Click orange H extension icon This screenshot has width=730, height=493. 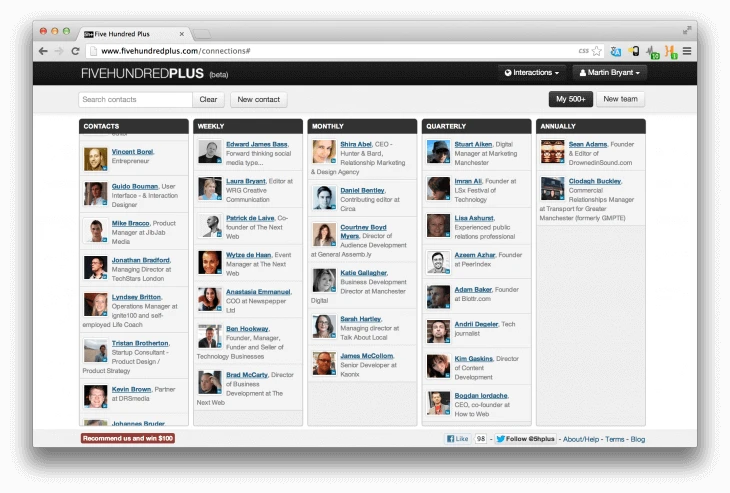click(671, 52)
